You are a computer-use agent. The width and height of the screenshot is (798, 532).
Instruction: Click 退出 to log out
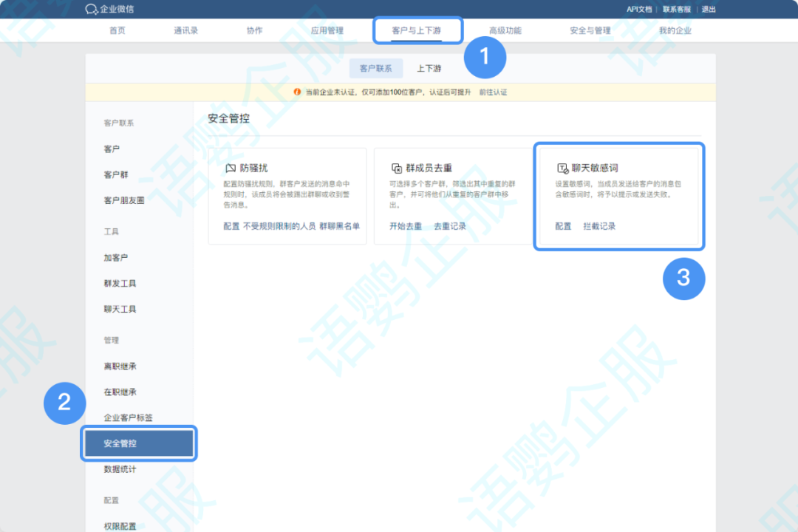(x=709, y=10)
